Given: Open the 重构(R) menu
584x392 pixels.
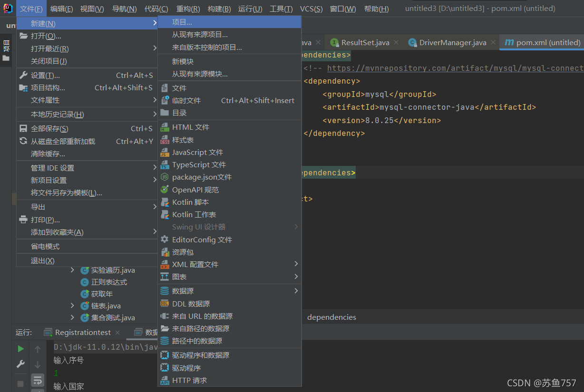Looking at the screenshot, I should coord(189,9).
